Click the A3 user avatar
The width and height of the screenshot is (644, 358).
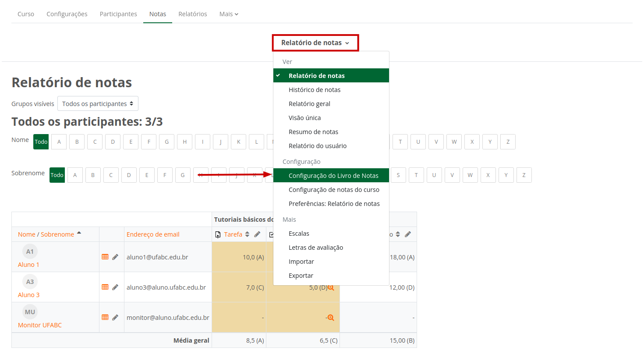coord(30,282)
